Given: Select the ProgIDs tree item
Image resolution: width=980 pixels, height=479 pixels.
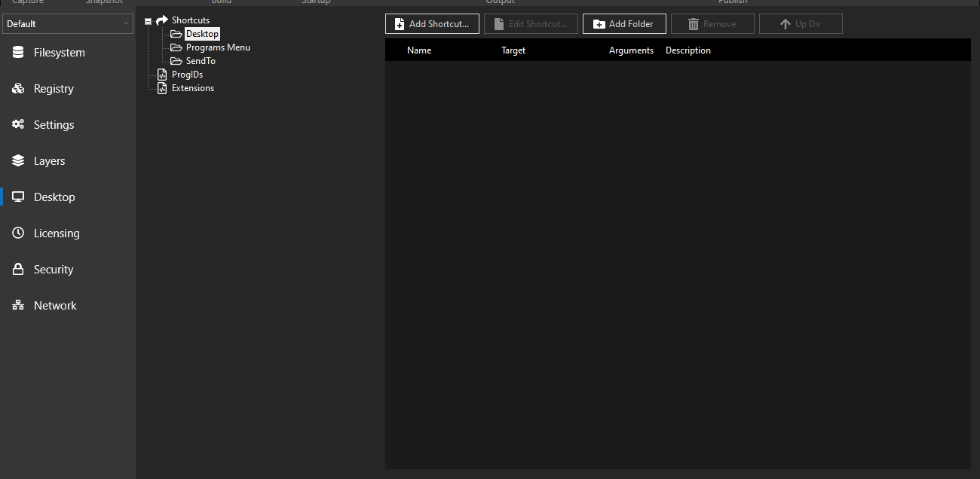Looking at the screenshot, I should (188, 74).
